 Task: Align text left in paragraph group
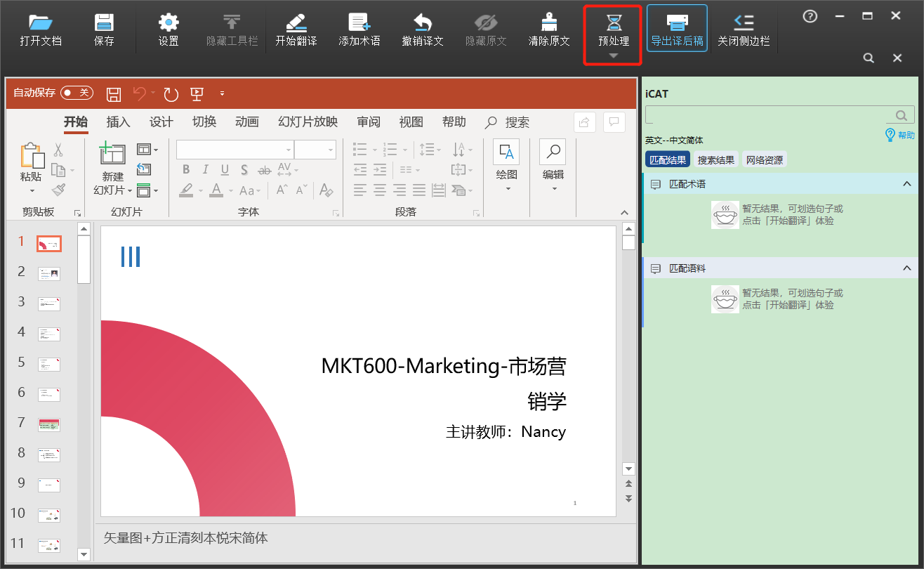point(360,190)
